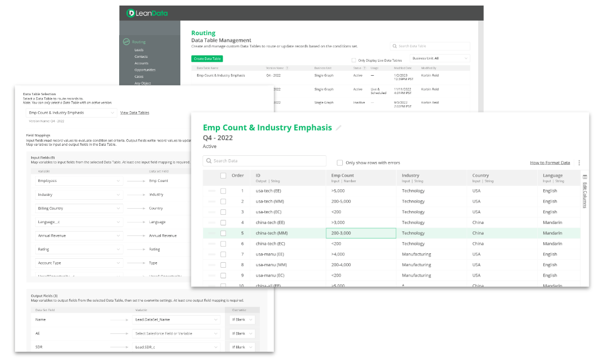Open Contacts in the Routing sidebar
The width and height of the screenshot is (600, 364).
(141, 57)
